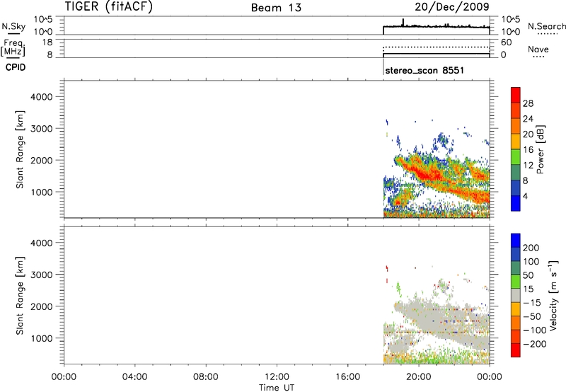Click the '16:00' time tick label
This screenshot has width=566, height=392.
pyautogui.click(x=347, y=377)
